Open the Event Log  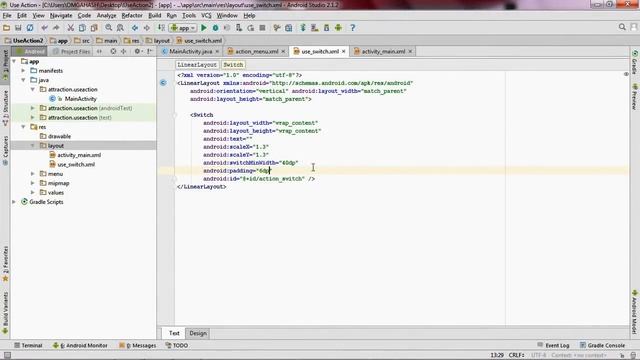coord(553,345)
